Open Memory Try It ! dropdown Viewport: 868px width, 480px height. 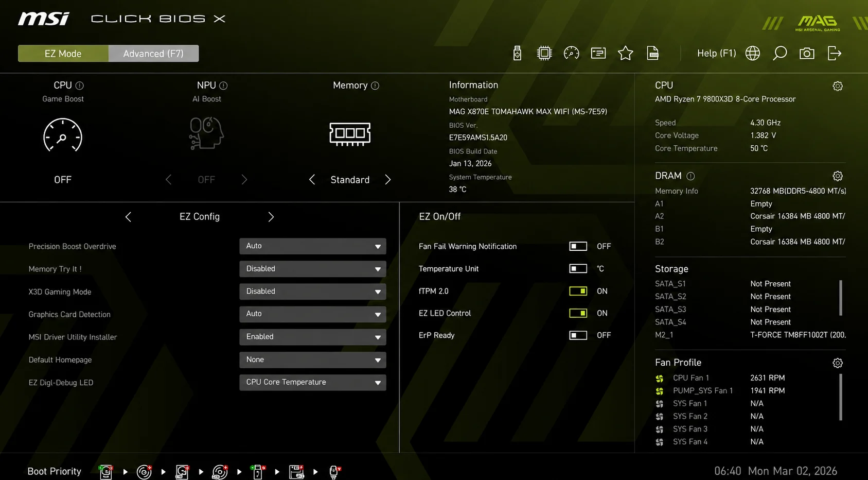pyautogui.click(x=313, y=269)
